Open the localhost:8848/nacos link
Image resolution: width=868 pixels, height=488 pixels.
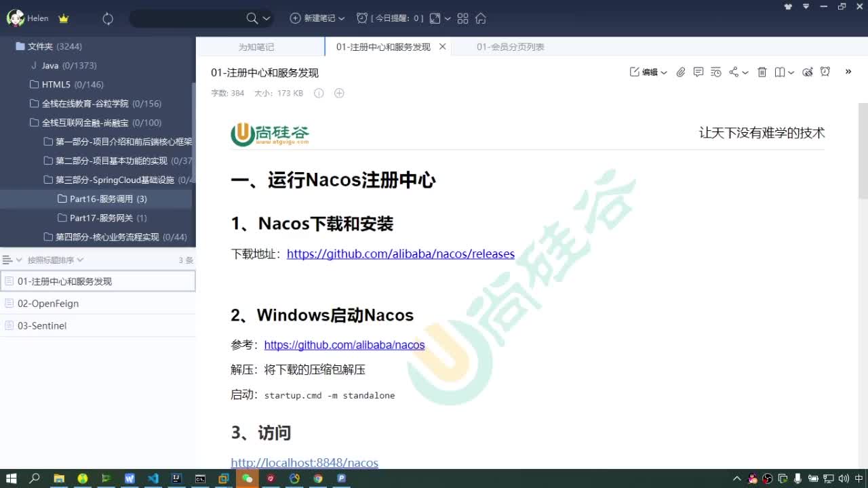(x=304, y=462)
